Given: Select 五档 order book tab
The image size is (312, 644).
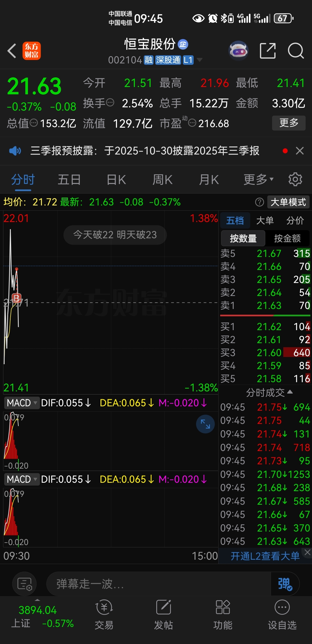Looking at the screenshot, I should pyautogui.click(x=235, y=220).
